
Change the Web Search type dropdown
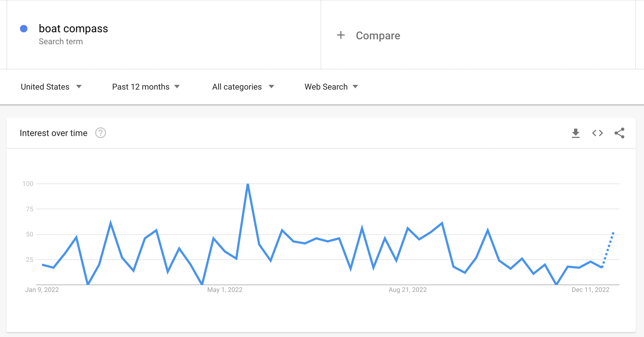[331, 87]
